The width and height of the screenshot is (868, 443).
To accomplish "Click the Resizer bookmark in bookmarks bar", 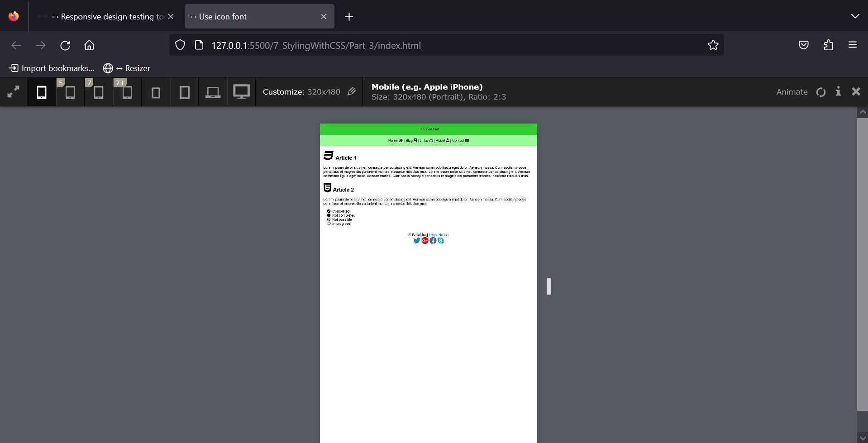I will [x=127, y=68].
